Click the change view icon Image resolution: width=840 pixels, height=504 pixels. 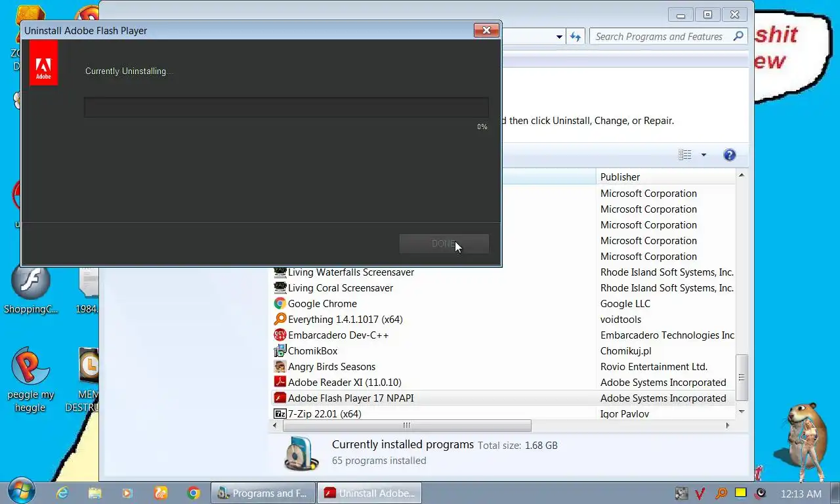(x=685, y=155)
